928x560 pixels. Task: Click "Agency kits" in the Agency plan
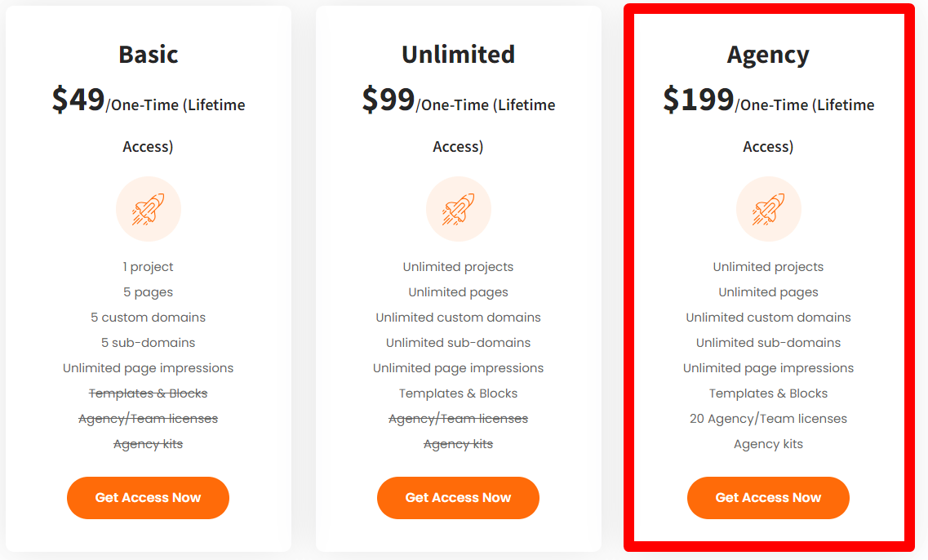click(x=768, y=444)
